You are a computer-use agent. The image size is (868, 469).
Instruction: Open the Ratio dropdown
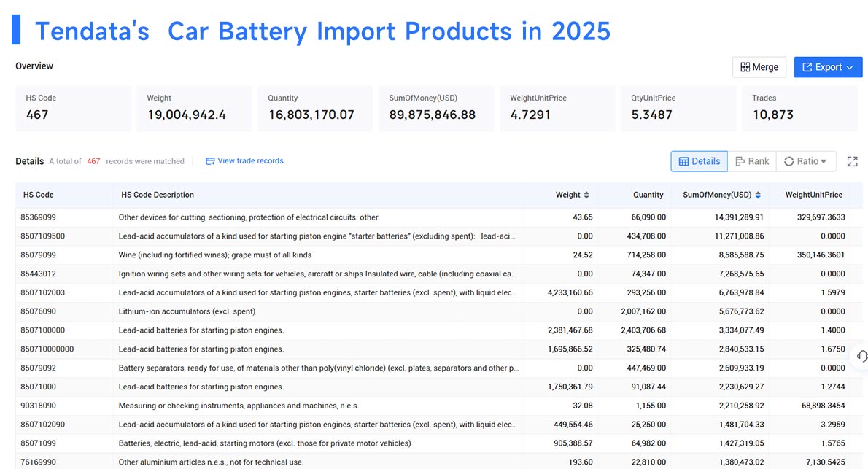click(806, 161)
